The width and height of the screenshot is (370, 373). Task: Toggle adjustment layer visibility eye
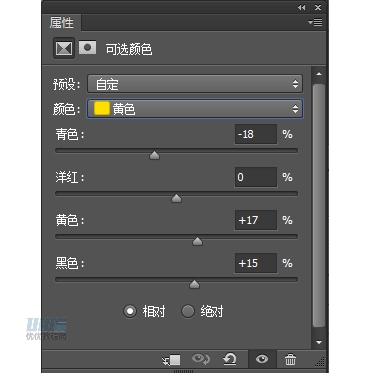click(x=262, y=359)
